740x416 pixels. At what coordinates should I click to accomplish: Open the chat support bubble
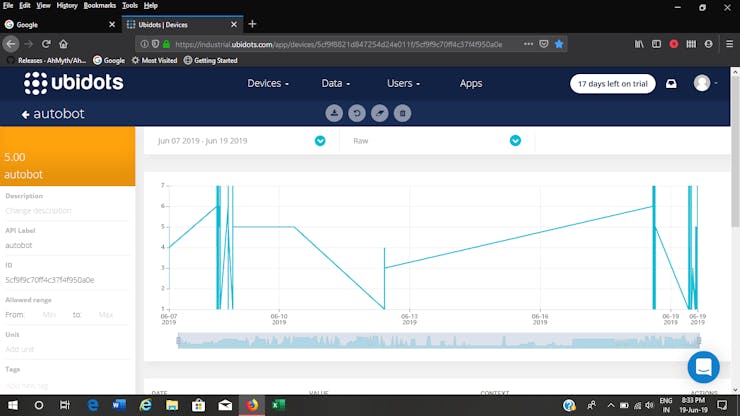click(x=703, y=367)
